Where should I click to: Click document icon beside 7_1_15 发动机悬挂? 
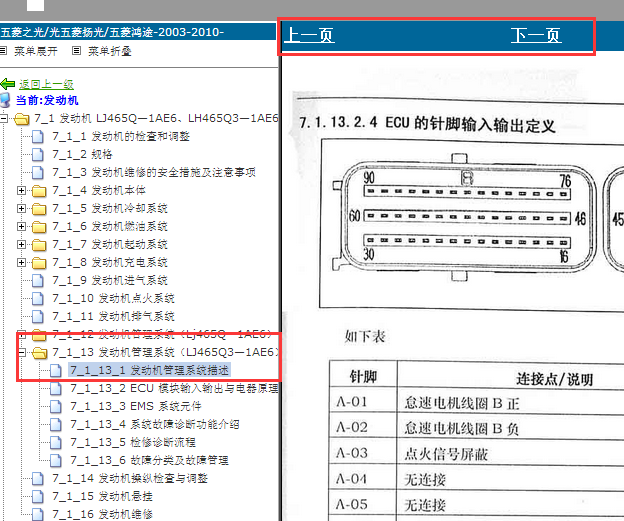coord(38,496)
